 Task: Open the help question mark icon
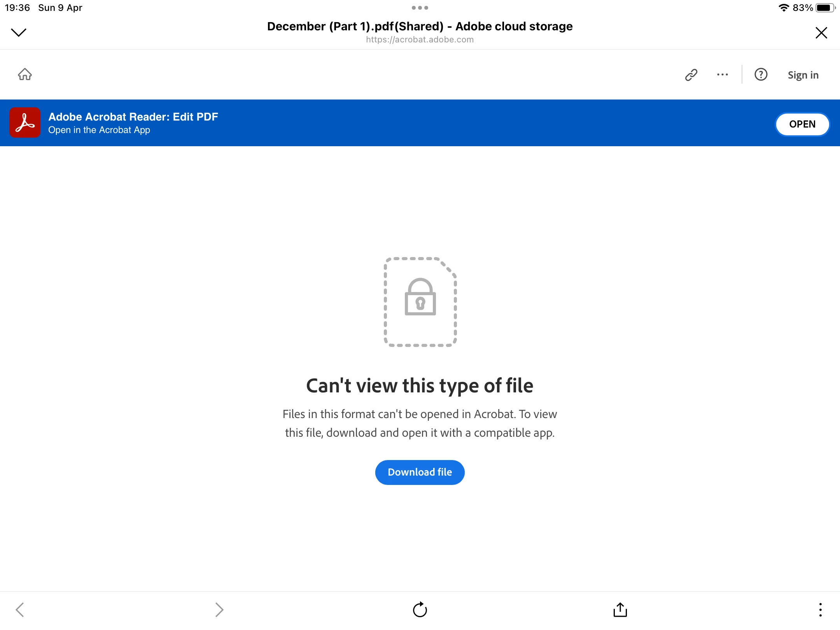pos(761,75)
